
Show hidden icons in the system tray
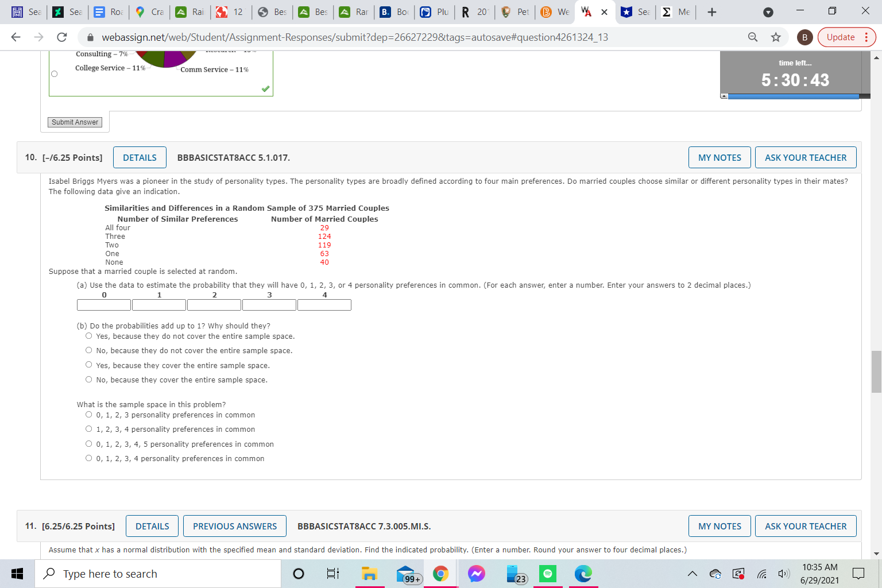pos(693,573)
